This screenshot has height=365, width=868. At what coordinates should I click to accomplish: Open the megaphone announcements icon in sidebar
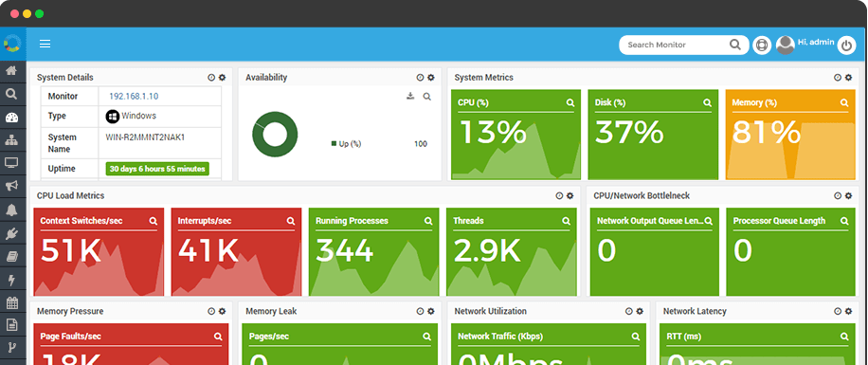pos(11,186)
